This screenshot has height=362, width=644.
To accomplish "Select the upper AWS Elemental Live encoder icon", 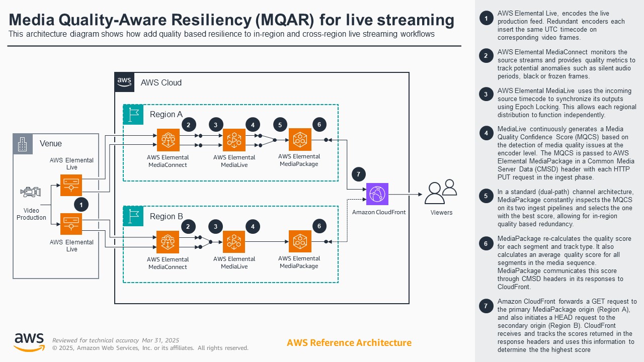I will point(71,185).
